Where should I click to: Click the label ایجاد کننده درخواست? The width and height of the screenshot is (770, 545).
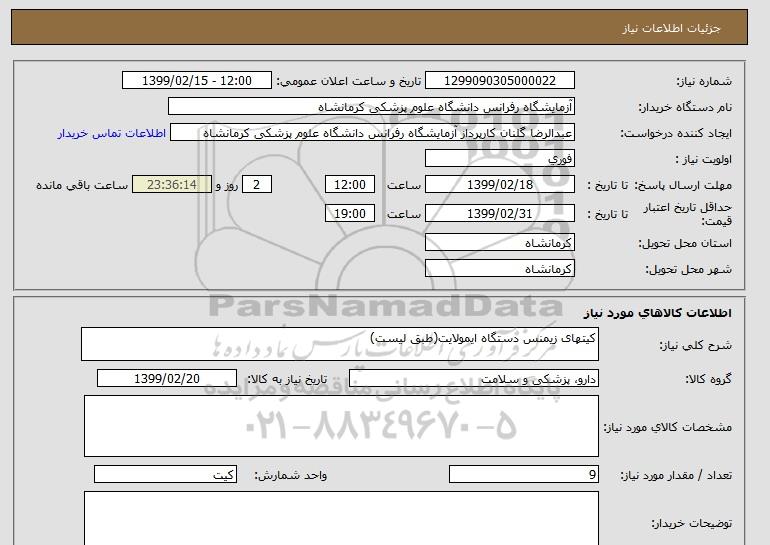676,134
